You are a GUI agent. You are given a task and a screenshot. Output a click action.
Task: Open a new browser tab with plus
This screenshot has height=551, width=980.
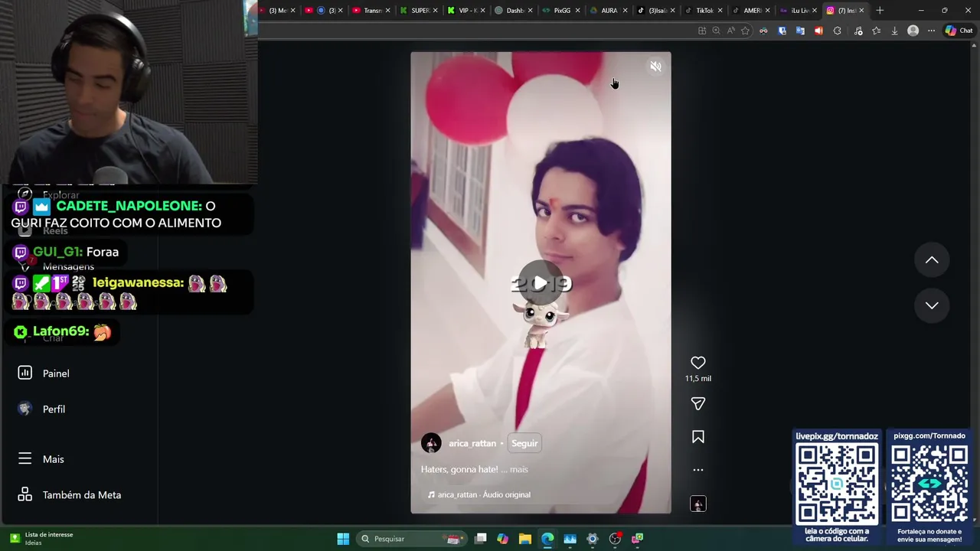click(x=880, y=11)
